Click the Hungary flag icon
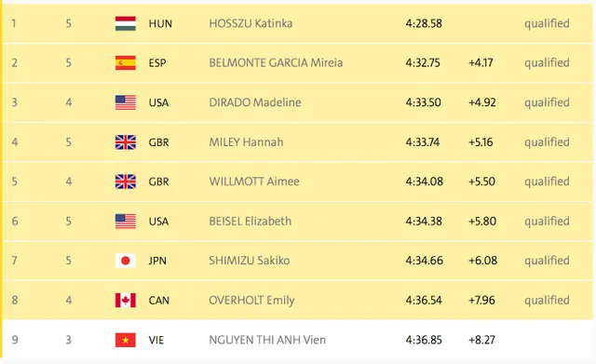This screenshot has width=596, height=364. pyautogui.click(x=126, y=23)
